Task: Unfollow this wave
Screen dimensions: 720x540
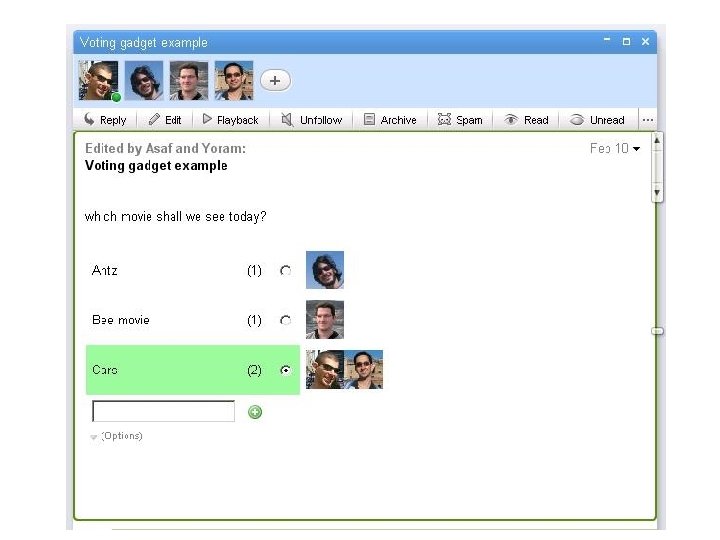Action: [x=312, y=120]
